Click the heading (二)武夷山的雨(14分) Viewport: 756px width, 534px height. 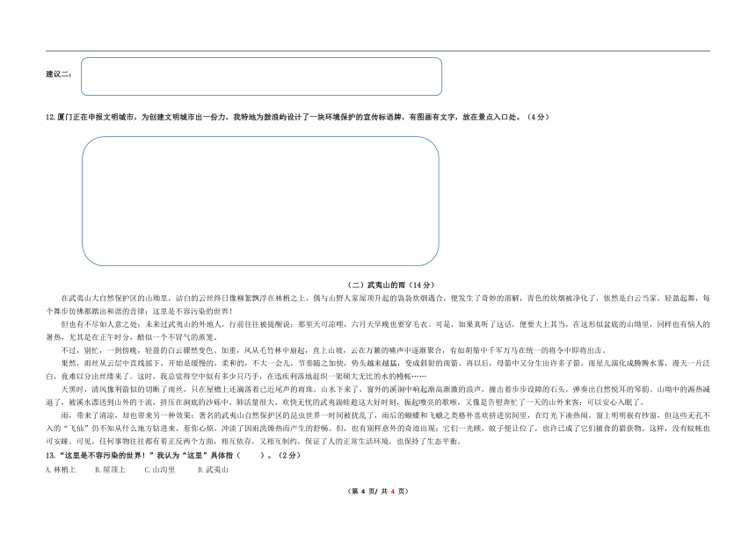(x=391, y=285)
